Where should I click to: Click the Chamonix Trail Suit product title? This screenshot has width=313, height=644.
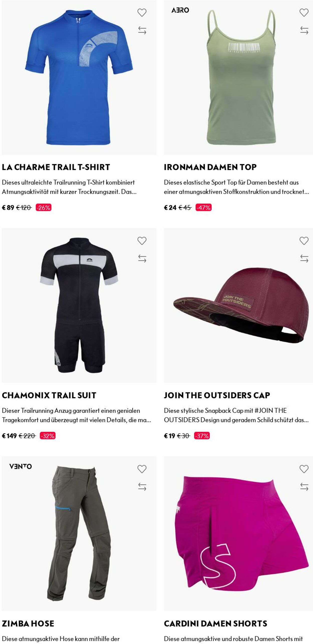[x=49, y=395]
